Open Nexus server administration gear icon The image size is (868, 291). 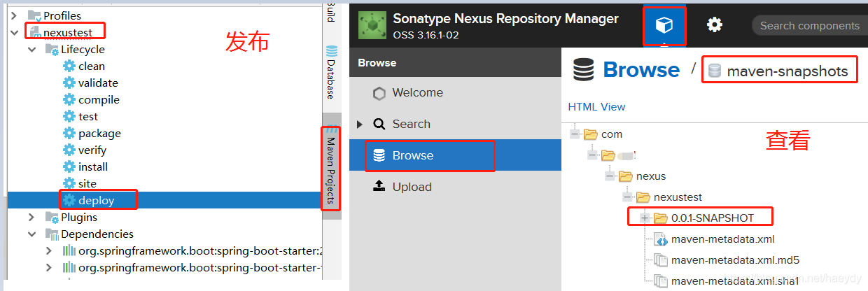point(714,25)
